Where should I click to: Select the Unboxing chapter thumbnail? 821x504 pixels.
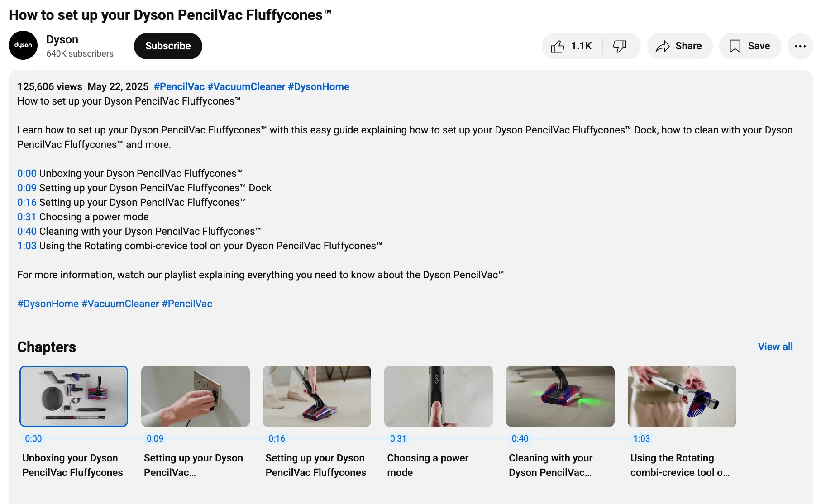click(x=74, y=396)
